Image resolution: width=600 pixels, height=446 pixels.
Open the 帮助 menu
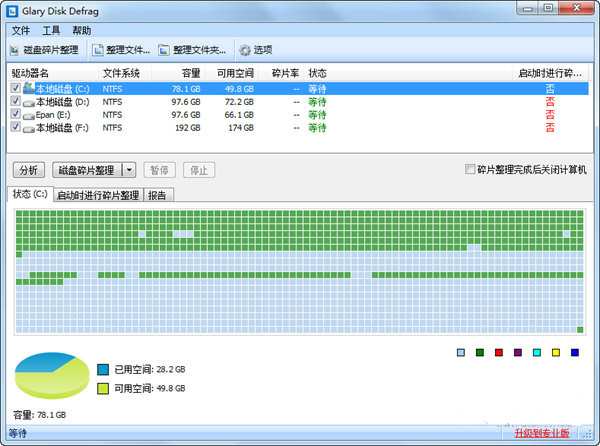pyautogui.click(x=82, y=31)
